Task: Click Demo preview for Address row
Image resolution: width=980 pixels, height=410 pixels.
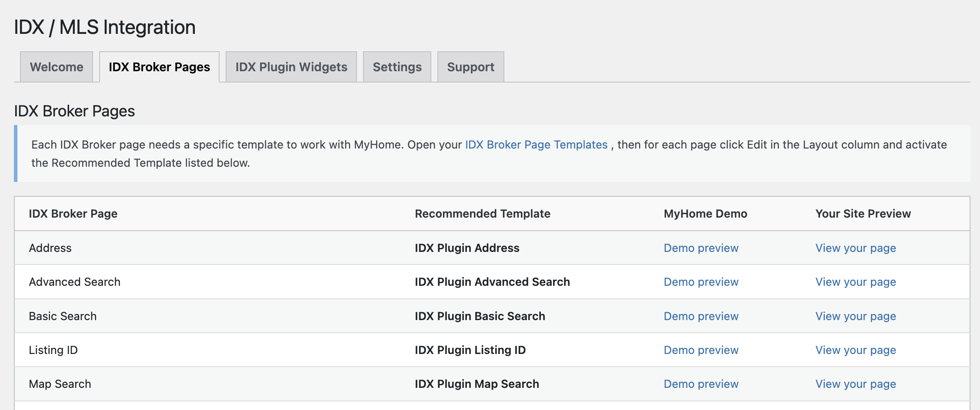Action: (x=701, y=248)
